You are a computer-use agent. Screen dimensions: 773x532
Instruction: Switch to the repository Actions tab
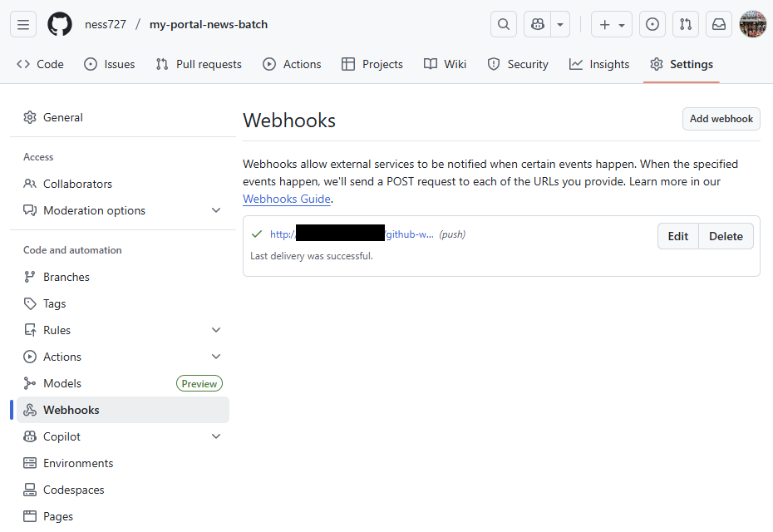tap(292, 64)
